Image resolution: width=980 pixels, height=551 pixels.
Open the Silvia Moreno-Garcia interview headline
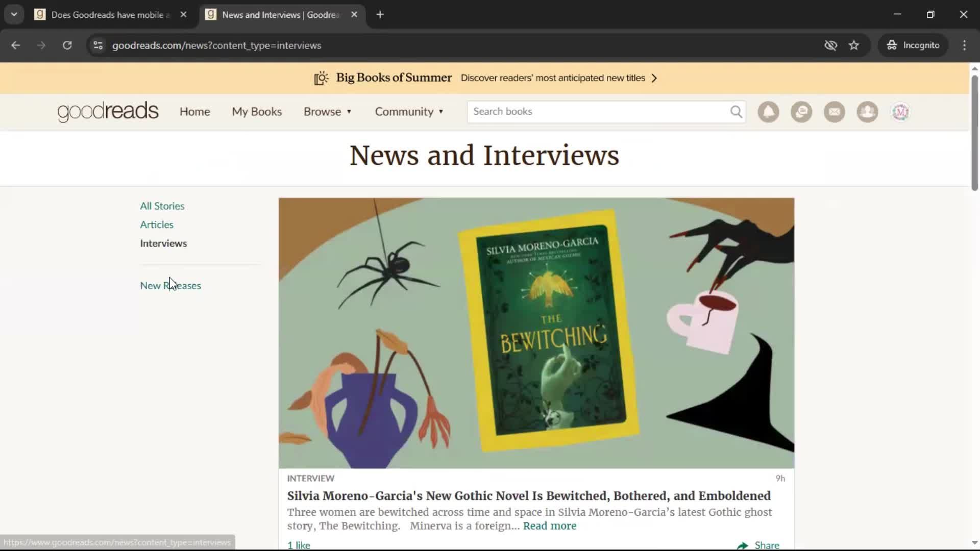529,496
